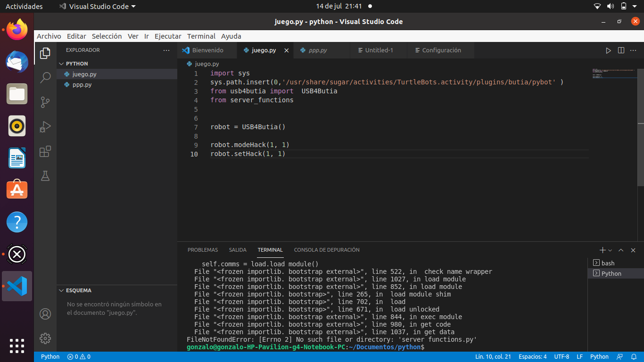The width and height of the screenshot is (644, 362).
Task: Close the terminal panel
Action: [634, 250]
